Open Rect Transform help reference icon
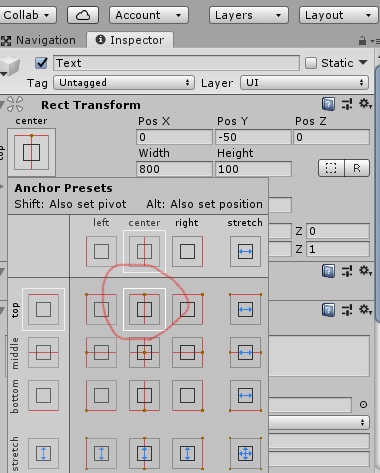This screenshot has width=380, height=473. click(328, 104)
